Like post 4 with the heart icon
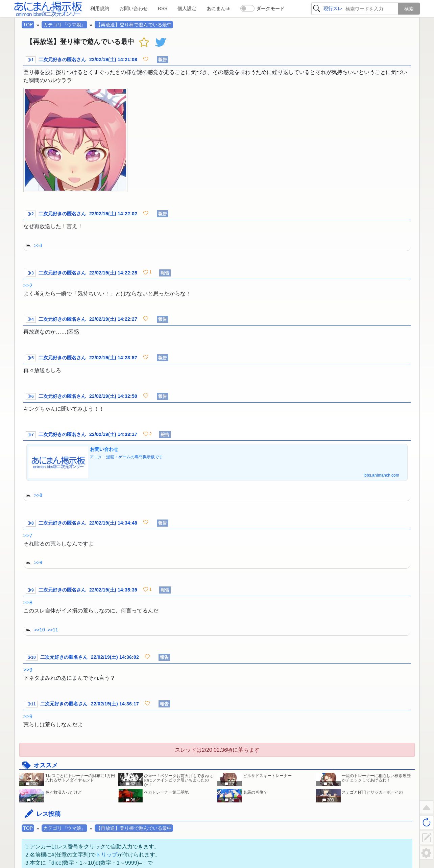The width and height of the screenshot is (434, 868). [x=146, y=319]
